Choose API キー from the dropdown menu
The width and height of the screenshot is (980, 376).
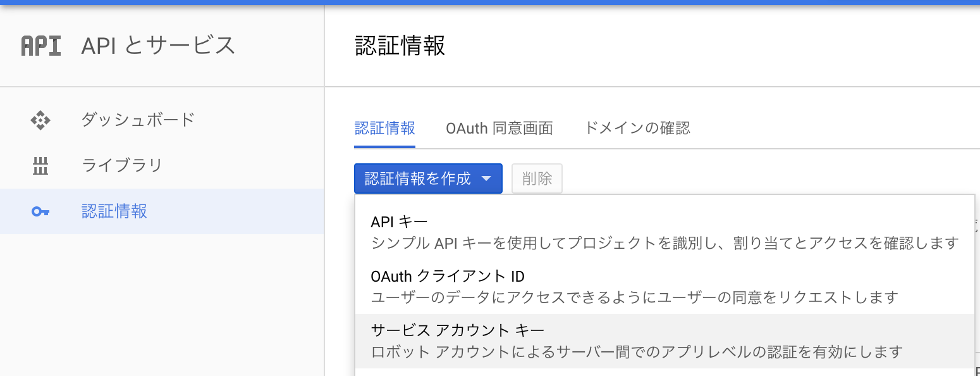point(665,232)
